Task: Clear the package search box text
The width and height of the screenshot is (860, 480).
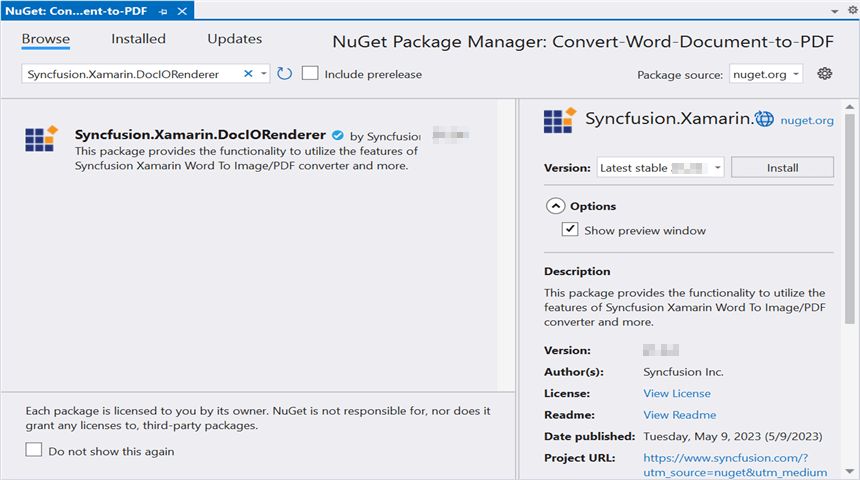Action: tap(248, 74)
